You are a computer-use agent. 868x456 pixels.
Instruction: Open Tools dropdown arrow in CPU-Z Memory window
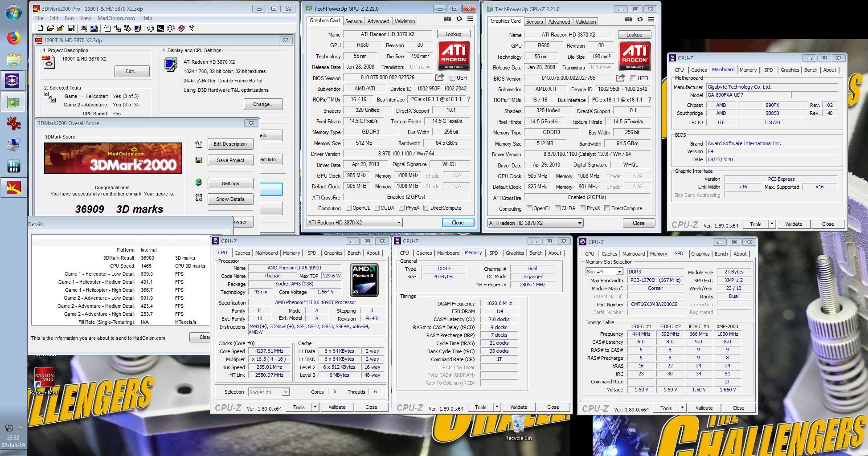click(x=497, y=407)
